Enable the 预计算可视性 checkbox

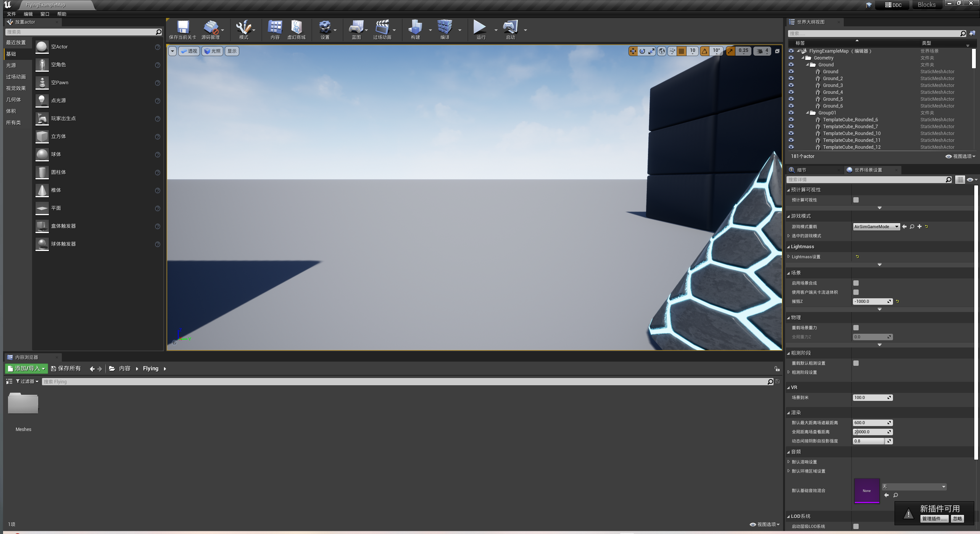pyautogui.click(x=856, y=200)
